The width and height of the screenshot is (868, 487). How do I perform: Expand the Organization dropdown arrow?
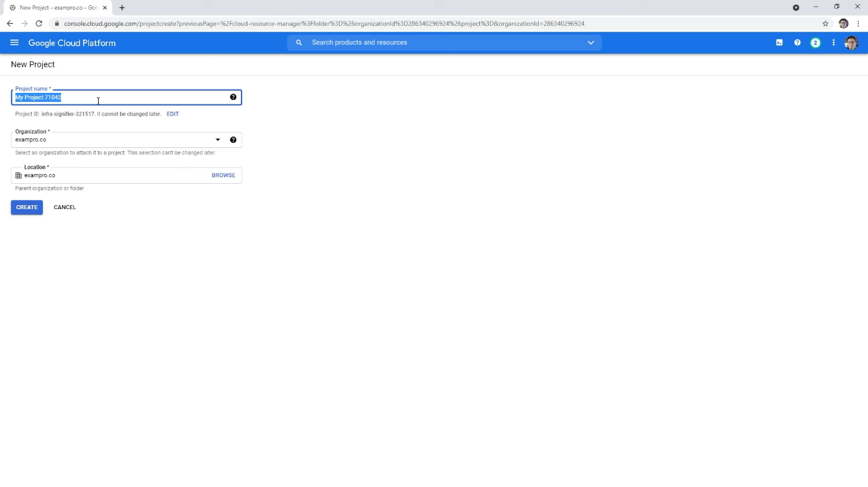tap(217, 140)
